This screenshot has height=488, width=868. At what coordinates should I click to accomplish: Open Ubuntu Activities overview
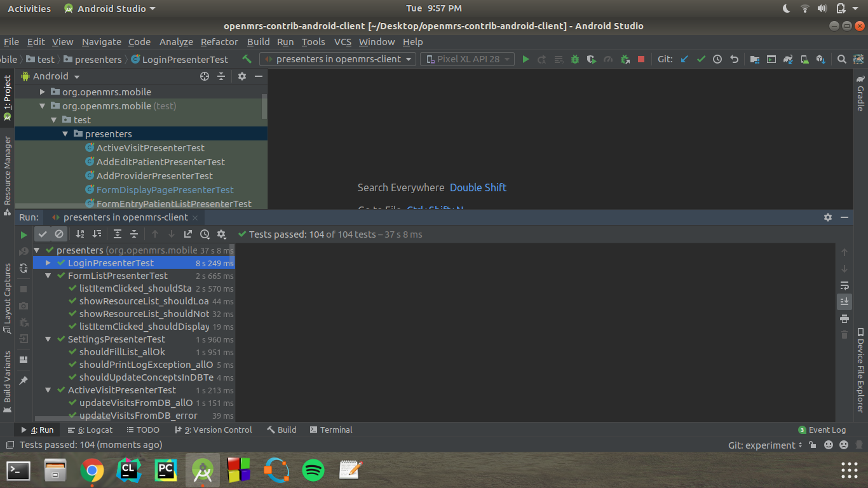(x=29, y=8)
